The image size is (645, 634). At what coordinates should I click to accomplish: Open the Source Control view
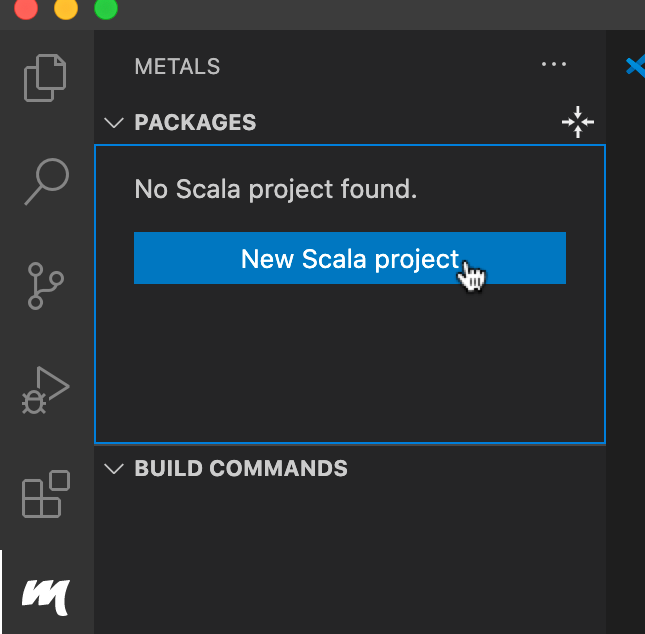[46, 285]
